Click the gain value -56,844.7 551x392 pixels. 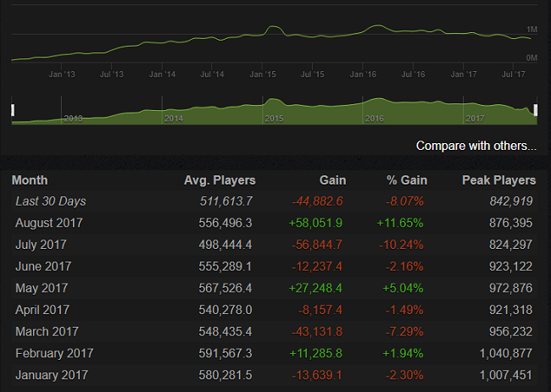click(317, 245)
